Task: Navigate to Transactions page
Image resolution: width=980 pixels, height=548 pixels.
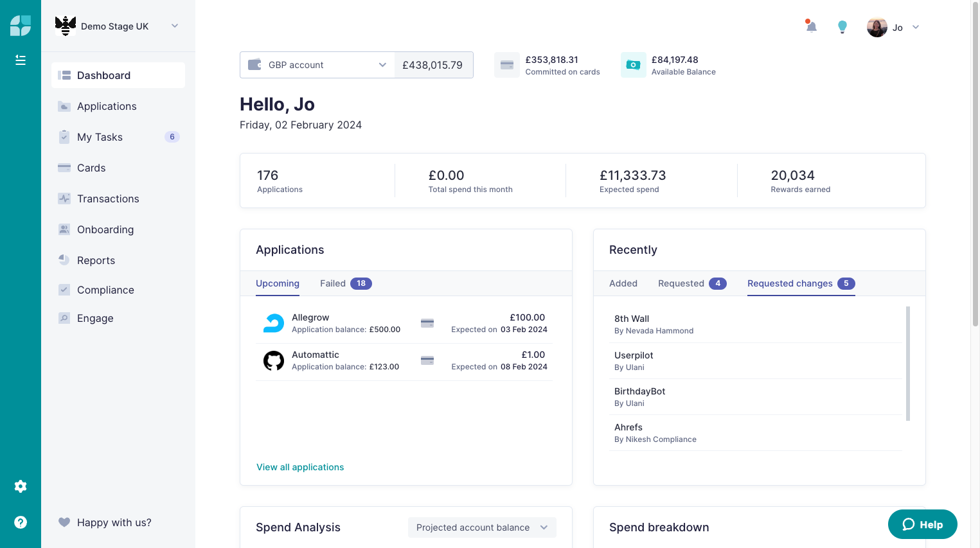Action: [118, 199]
